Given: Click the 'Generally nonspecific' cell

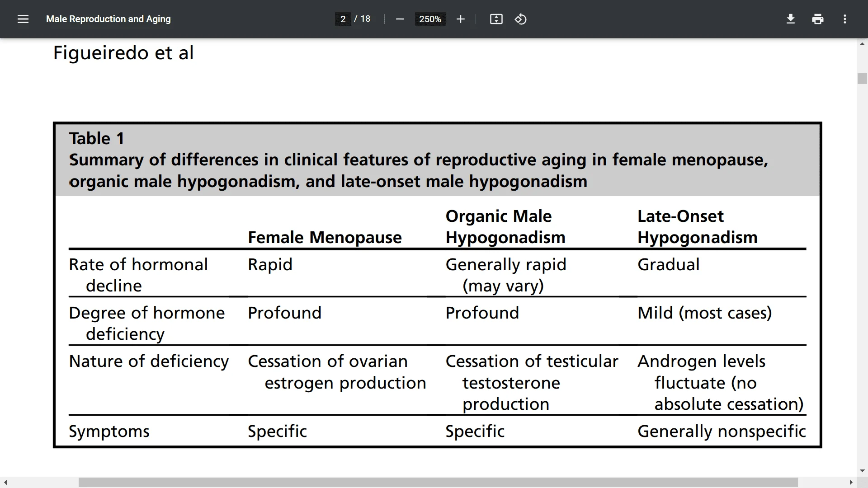Looking at the screenshot, I should (x=722, y=432).
